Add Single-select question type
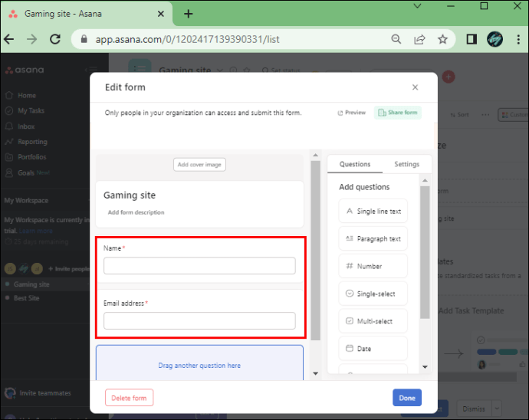The height and width of the screenshot is (420, 529). click(x=373, y=294)
